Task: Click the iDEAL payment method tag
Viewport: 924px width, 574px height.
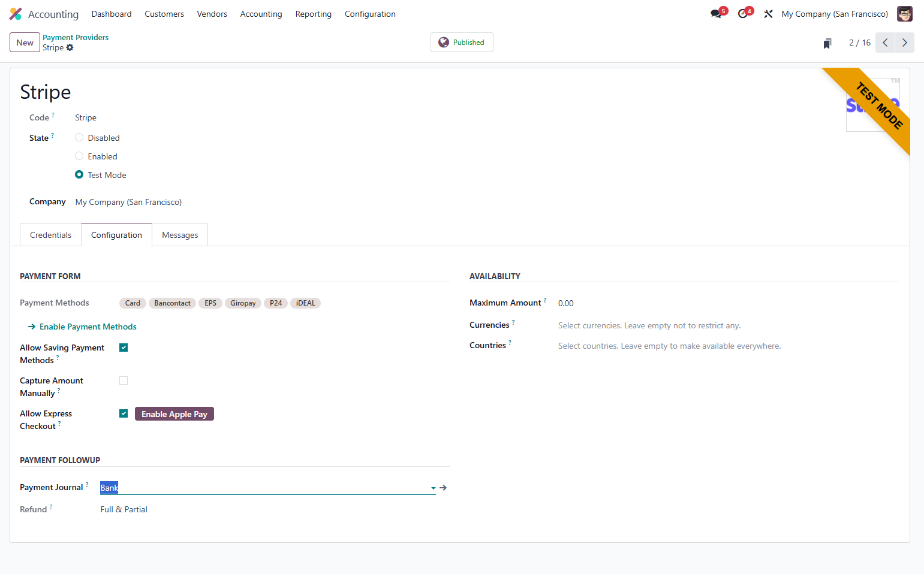Action: [x=305, y=303]
